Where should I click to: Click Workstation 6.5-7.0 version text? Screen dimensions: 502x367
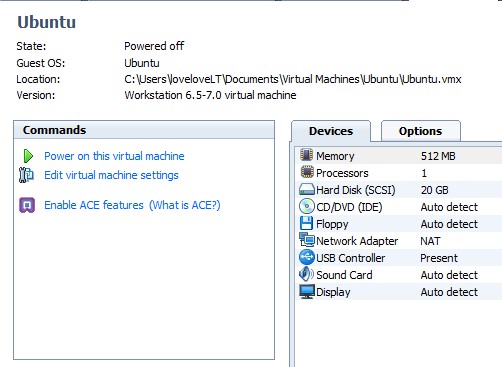[x=210, y=95]
